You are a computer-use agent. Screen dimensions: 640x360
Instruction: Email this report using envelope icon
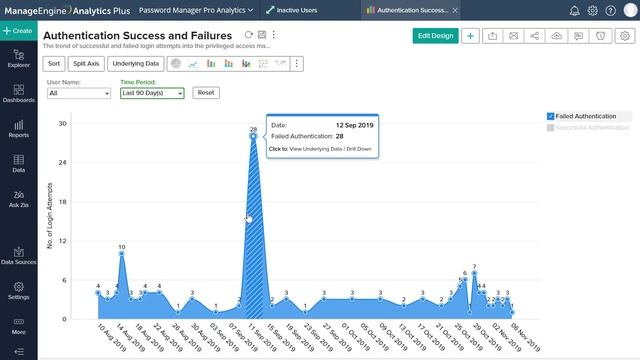pos(513,36)
